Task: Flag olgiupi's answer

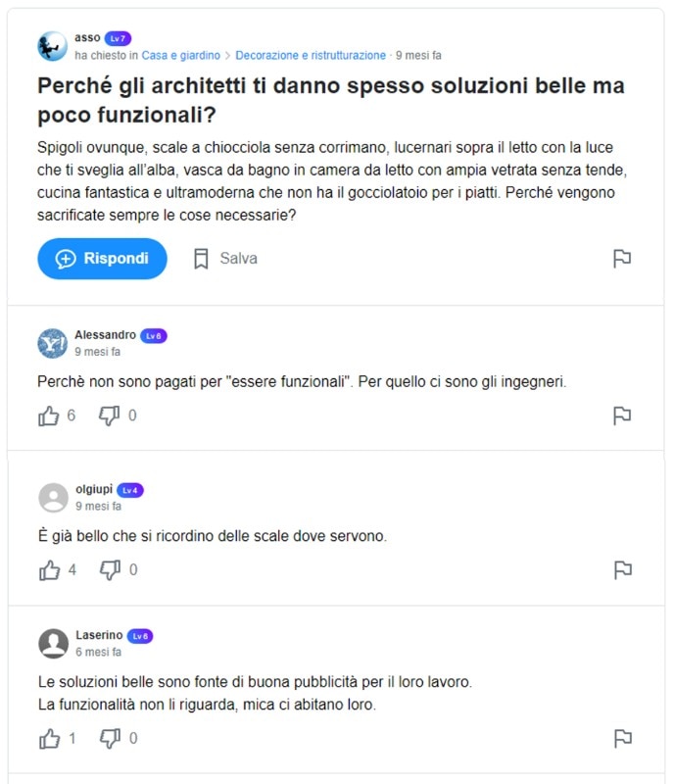Action: coord(621,569)
